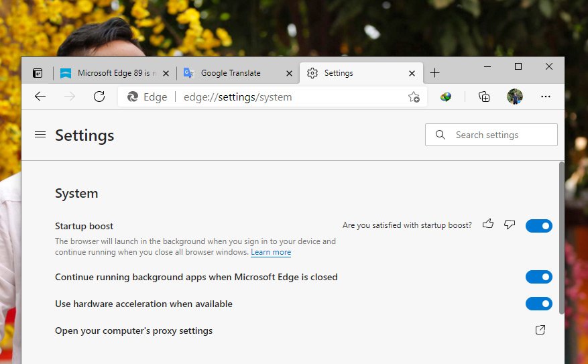The height and width of the screenshot is (364, 588).
Task: Open the vertical tabs icon
Action: click(x=38, y=73)
